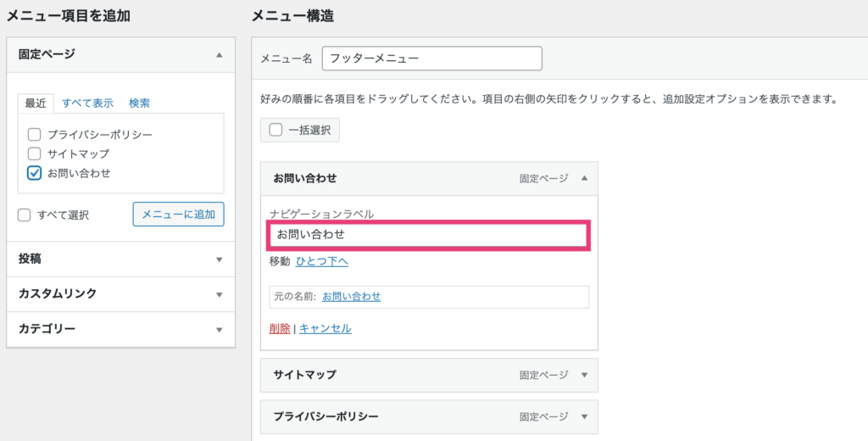Viewport: 868px width, 441px height.
Task: Click the メニューに追加 button
Action: click(178, 214)
